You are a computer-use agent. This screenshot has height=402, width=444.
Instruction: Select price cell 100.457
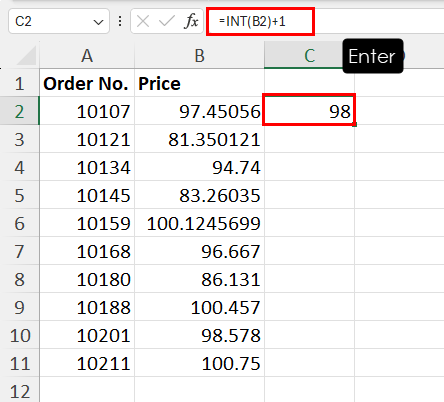(199, 307)
